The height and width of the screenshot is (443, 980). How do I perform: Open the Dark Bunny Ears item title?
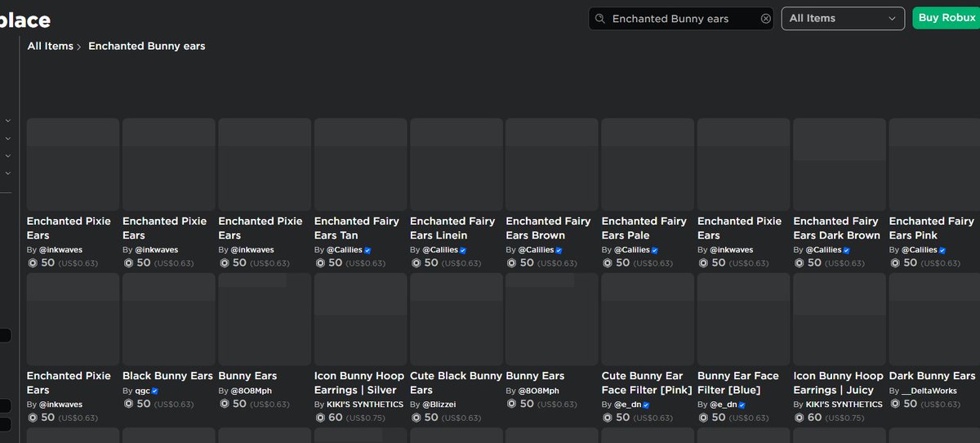(x=932, y=376)
